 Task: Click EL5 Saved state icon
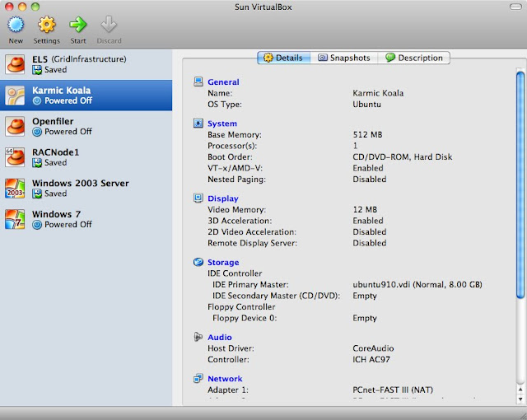tap(37, 70)
